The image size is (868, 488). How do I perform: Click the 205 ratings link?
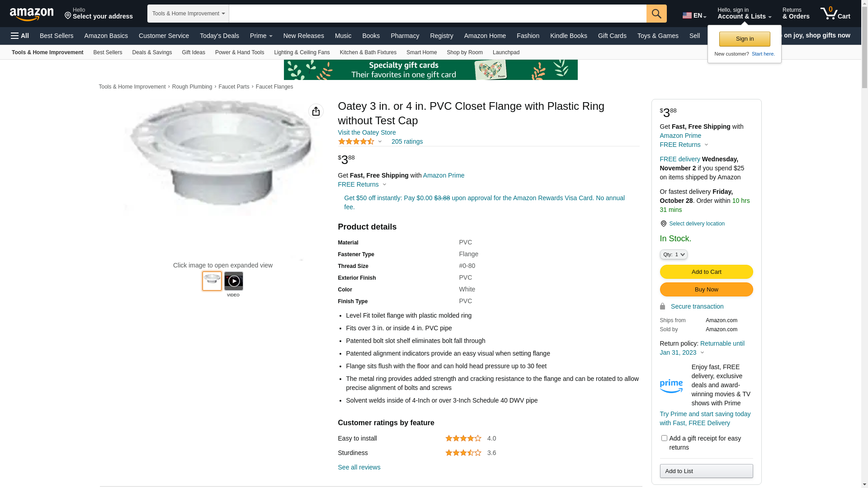(407, 141)
